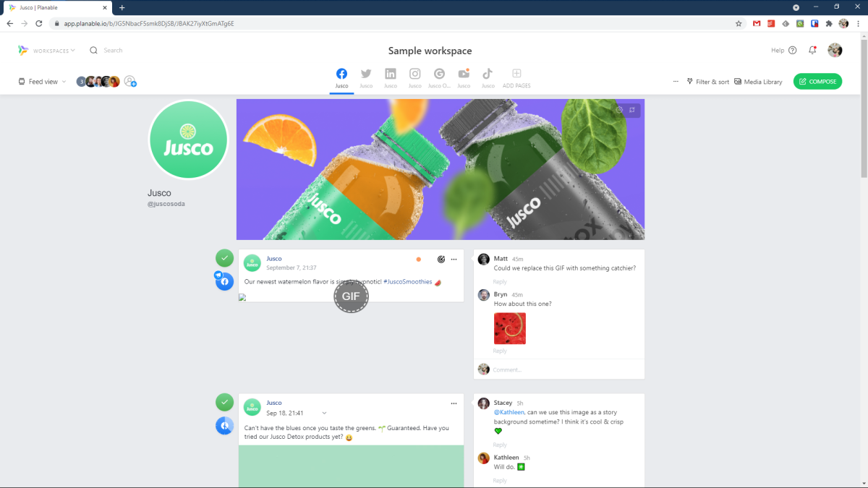Viewport: 868px width, 488px height.
Task: Click the cover image reposition icon
Action: tap(632, 110)
